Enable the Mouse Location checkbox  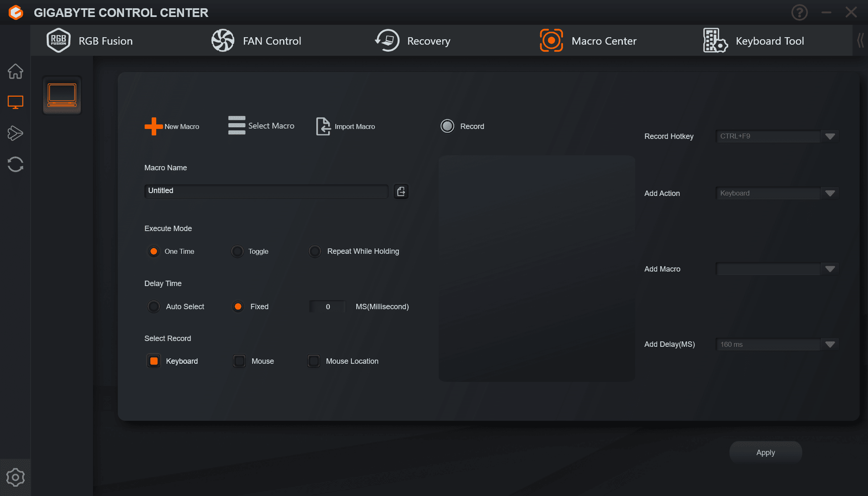[x=314, y=361]
